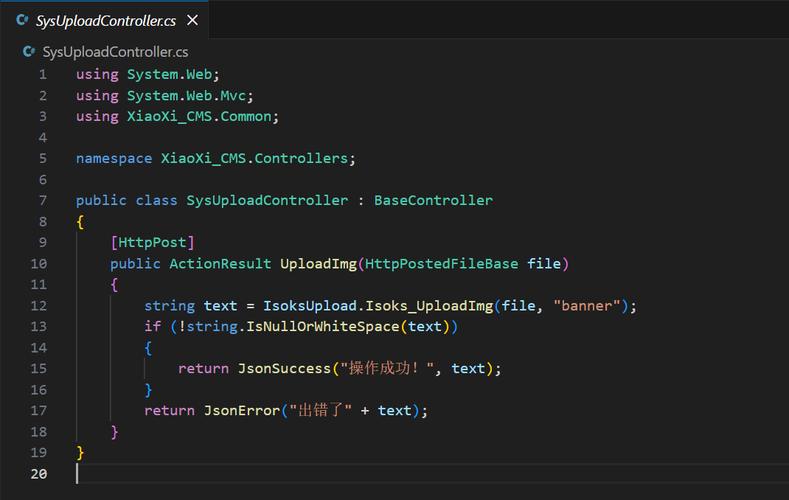Click the C# file icon in the tab

tap(21, 20)
